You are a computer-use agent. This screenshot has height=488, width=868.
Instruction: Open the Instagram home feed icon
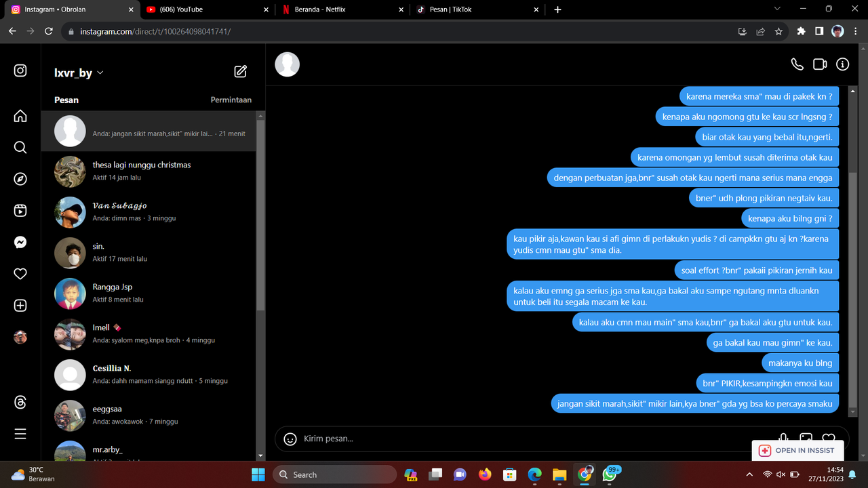click(20, 115)
